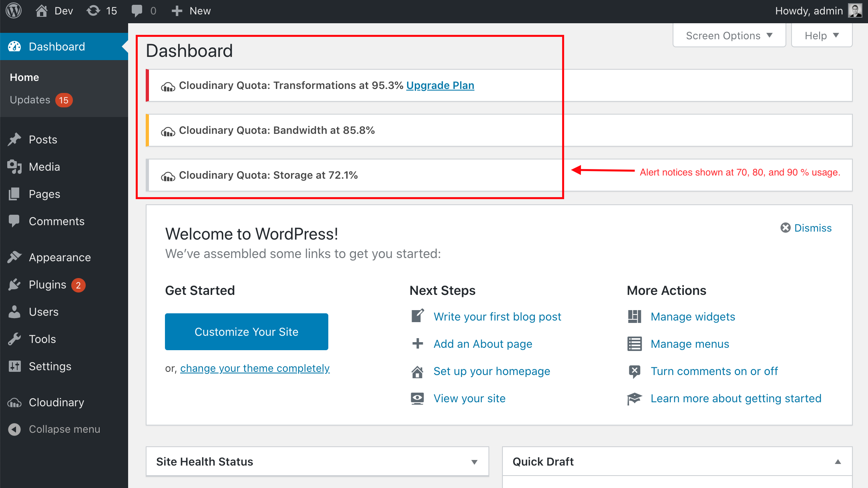Open the Appearance menu item

pos(60,257)
